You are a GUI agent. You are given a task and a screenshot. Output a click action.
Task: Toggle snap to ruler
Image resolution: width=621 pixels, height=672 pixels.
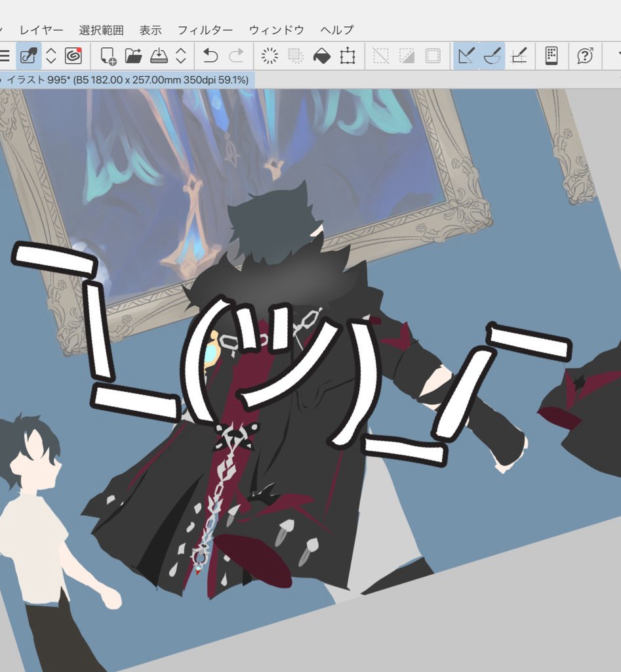click(466, 56)
